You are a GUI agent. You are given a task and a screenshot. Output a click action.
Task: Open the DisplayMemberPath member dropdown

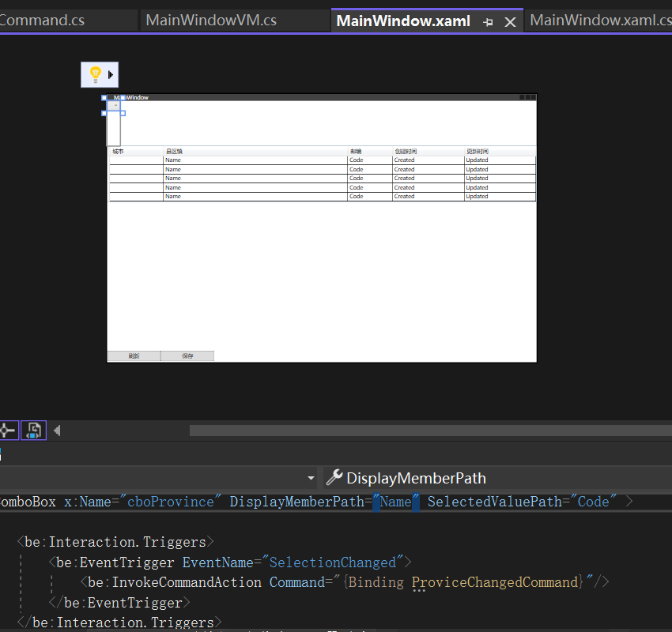coord(497,478)
